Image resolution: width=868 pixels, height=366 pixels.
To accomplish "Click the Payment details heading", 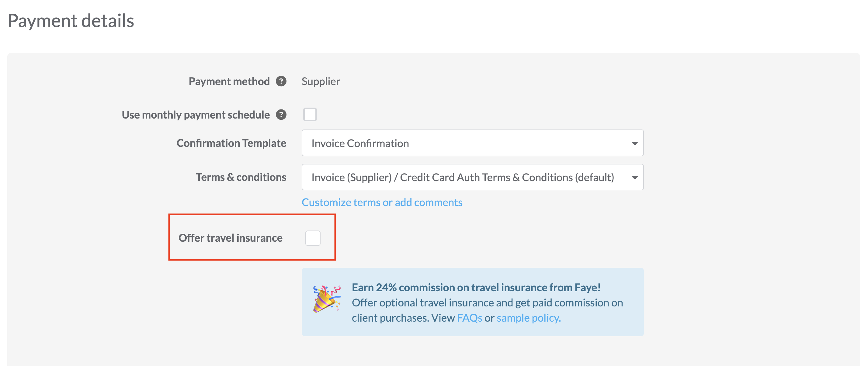I will (x=71, y=21).
